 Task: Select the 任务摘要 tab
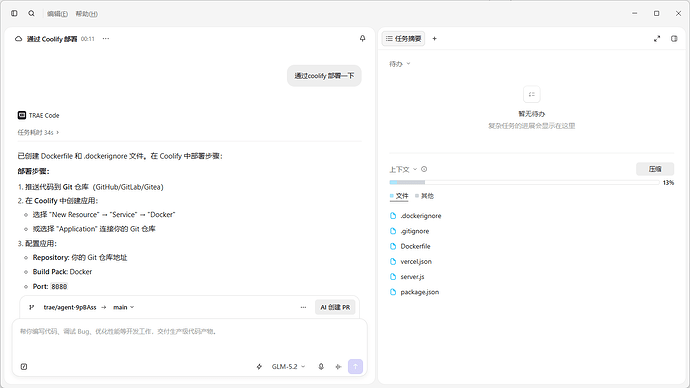(403, 39)
